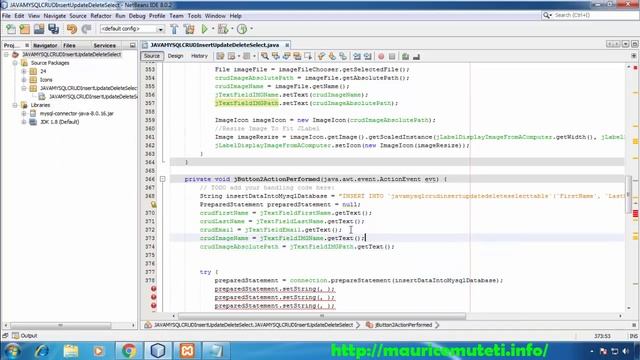Open the Profile Project dropdown arrow
The width and height of the screenshot is (640, 360).
pyautogui.click(x=251, y=29)
